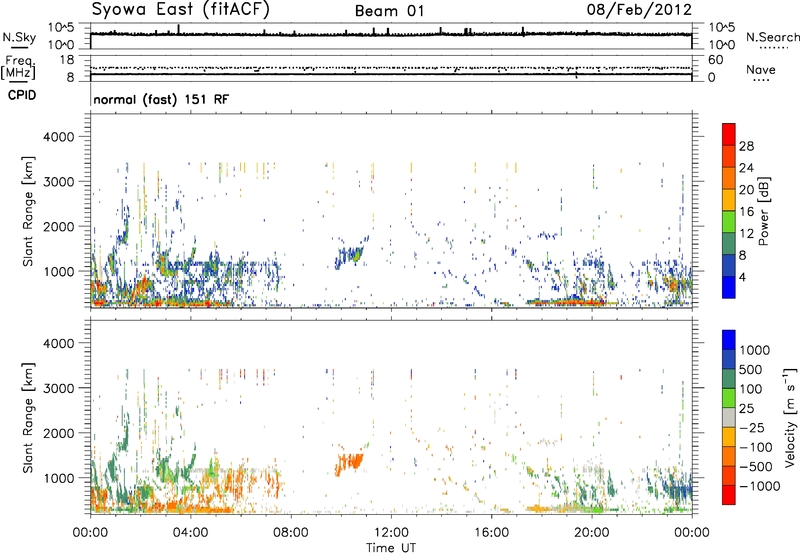This screenshot has height=554, width=800.
Task: Click the "Time UT" axis title
Action: (x=391, y=548)
